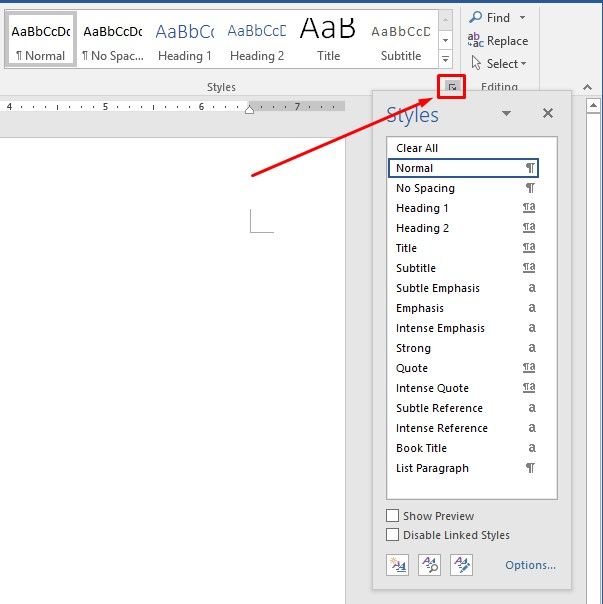Show the next row of the Styles gallery
The image size is (603, 604).
445,40
